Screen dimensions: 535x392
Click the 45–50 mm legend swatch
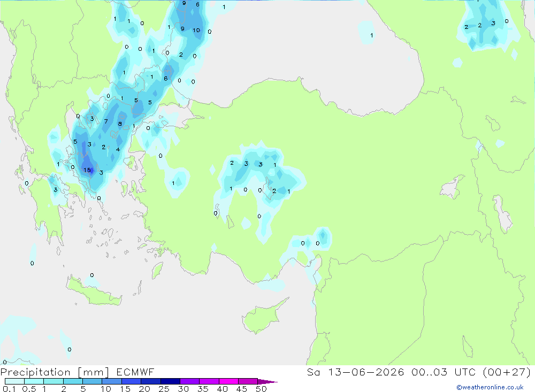[248, 381]
